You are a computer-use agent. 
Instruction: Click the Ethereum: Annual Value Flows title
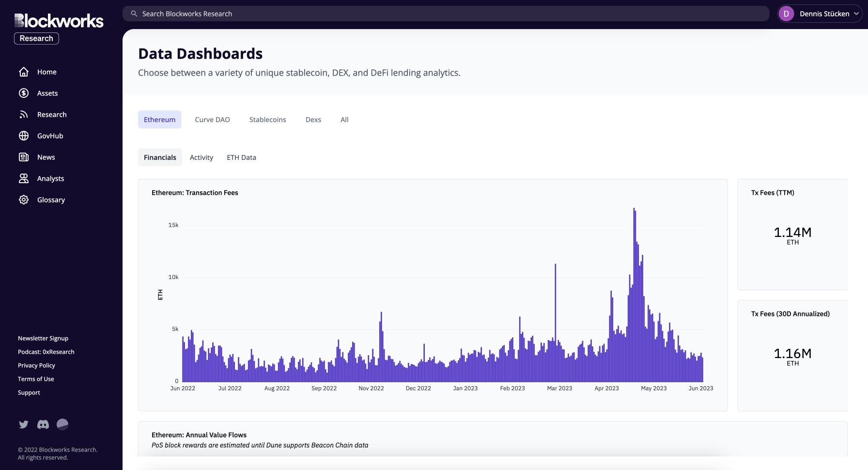pyautogui.click(x=199, y=435)
